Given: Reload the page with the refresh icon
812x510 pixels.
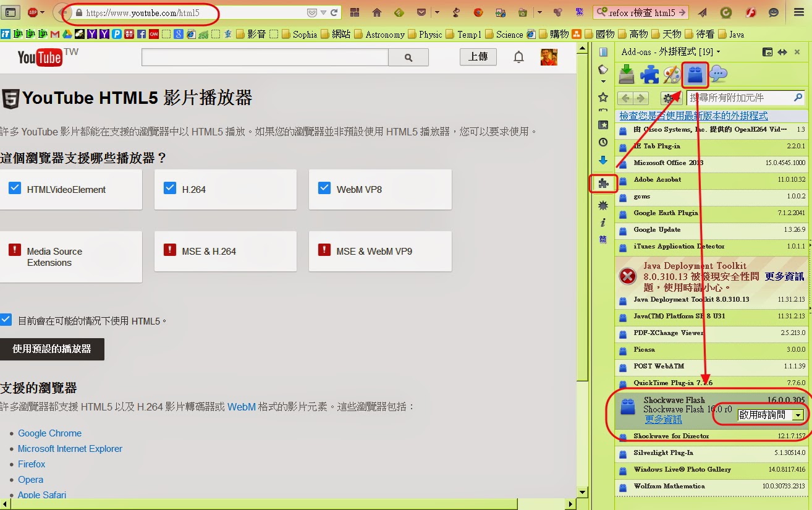Looking at the screenshot, I should pyautogui.click(x=334, y=12).
